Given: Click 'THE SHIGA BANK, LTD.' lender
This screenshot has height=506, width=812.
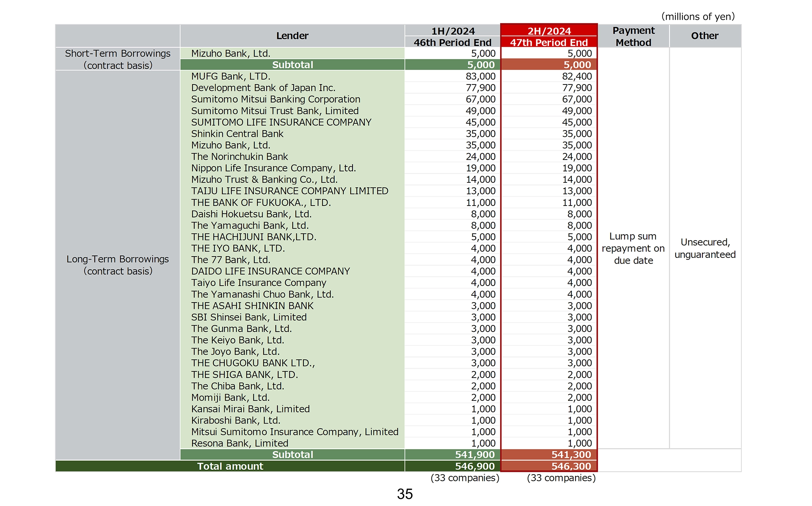Looking at the screenshot, I should tap(244, 375).
